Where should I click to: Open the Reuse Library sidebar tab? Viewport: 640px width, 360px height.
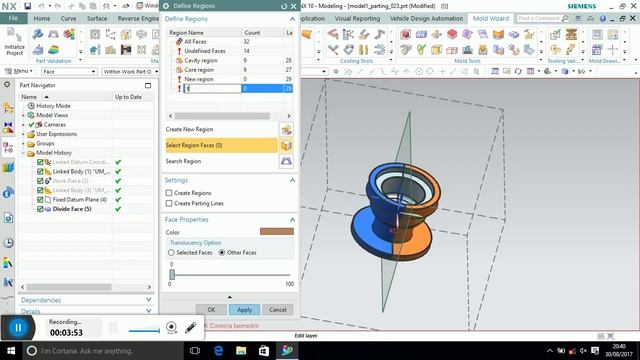pos(8,167)
